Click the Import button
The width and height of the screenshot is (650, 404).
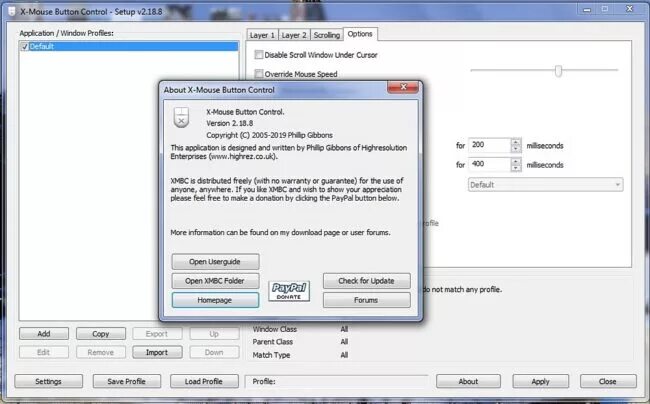point(157,352)
